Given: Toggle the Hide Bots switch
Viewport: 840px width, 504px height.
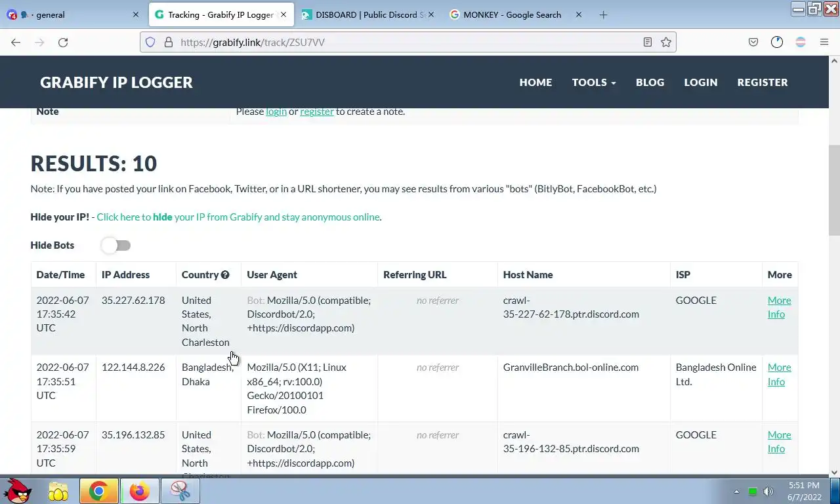Looking at the screenshot, I should click(116, 245).
